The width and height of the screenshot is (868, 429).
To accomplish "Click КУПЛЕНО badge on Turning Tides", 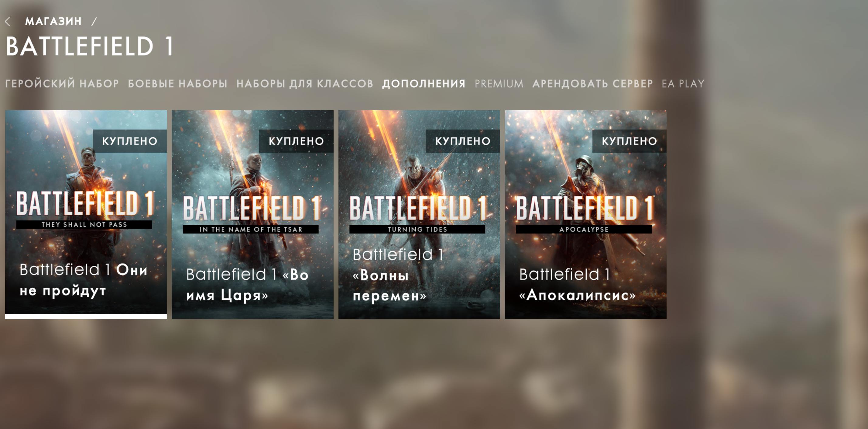I will [463, 141].
